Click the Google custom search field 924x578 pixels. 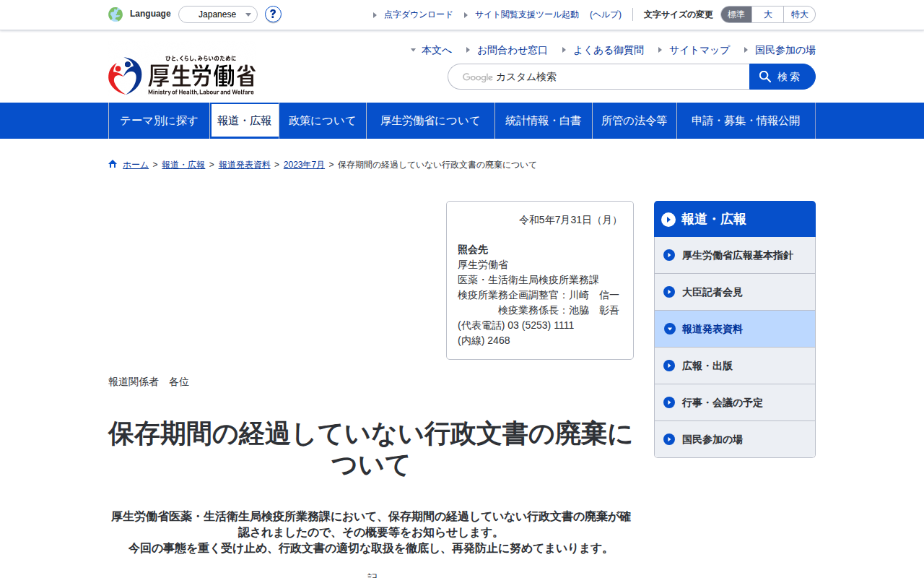tap(598, 77)
